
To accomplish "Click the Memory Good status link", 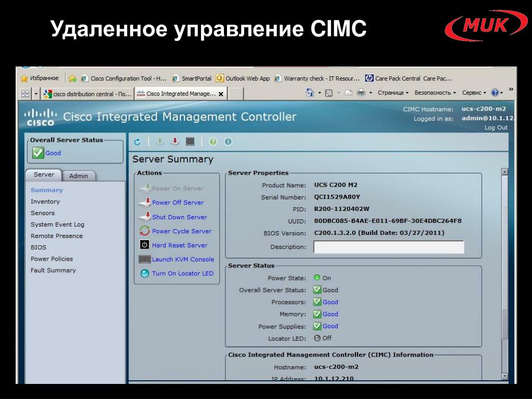I will 330,314.
